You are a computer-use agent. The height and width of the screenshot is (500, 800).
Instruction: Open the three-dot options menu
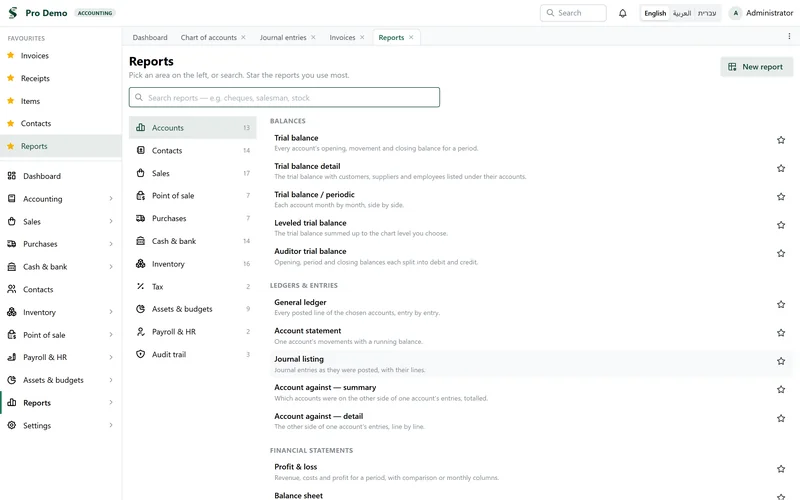[x=789, y=36]
